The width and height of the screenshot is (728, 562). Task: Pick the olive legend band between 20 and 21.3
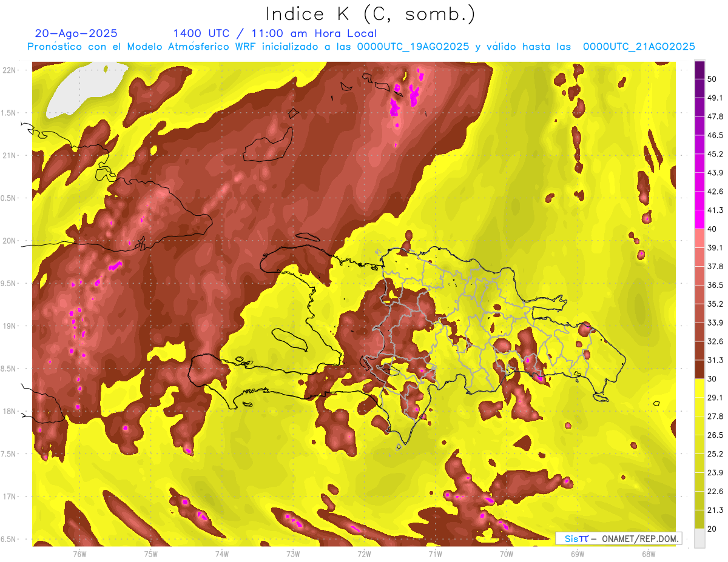tap(699, 520)
